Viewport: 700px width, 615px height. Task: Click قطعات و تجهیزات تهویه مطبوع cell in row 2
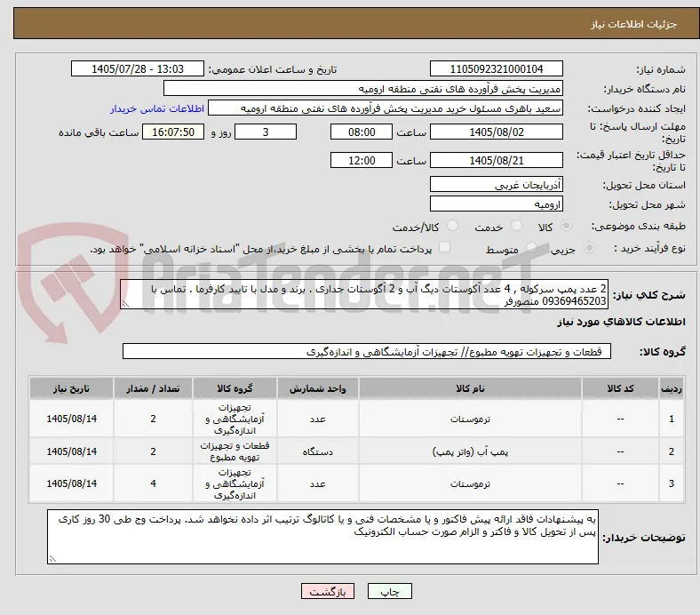click(235, 451)
